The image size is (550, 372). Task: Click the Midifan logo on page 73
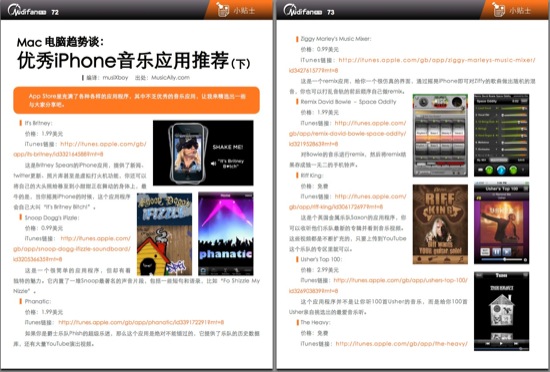coord(303,10)
